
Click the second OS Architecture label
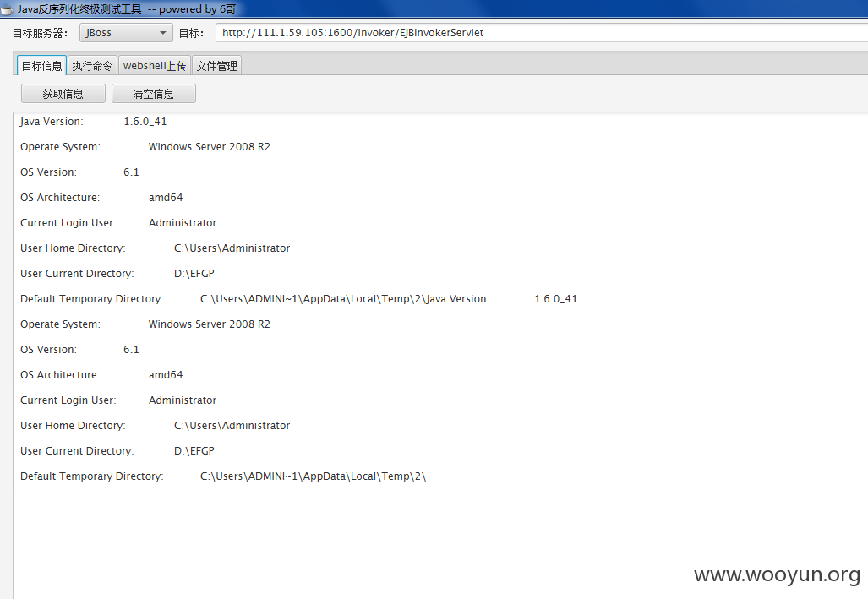[60, 375]
